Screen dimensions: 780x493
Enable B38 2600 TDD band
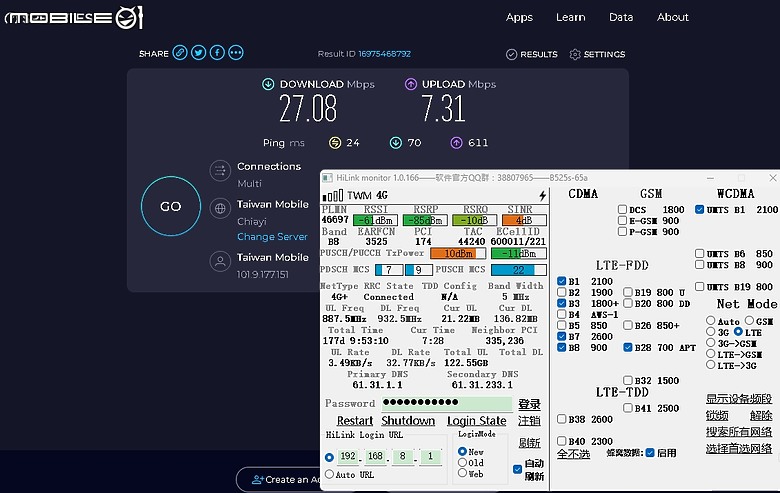coord(562,419)
